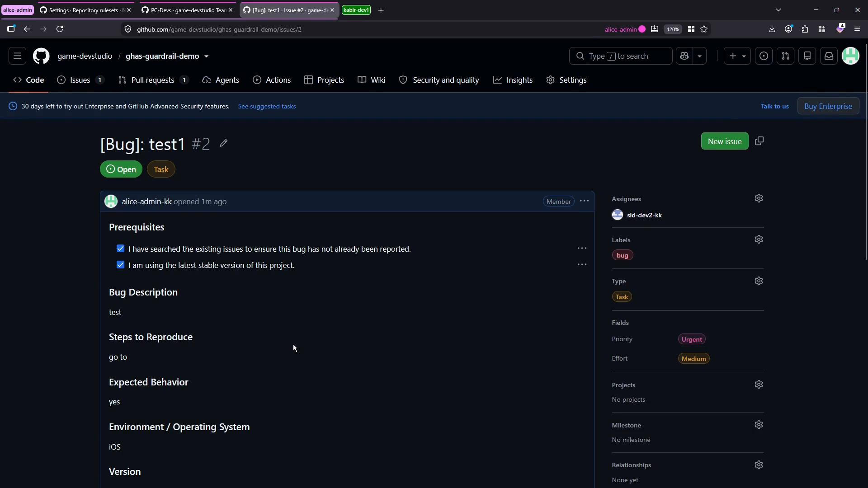Open the Milestone gear settings
The image size is (868, 488).
(759, 425)
